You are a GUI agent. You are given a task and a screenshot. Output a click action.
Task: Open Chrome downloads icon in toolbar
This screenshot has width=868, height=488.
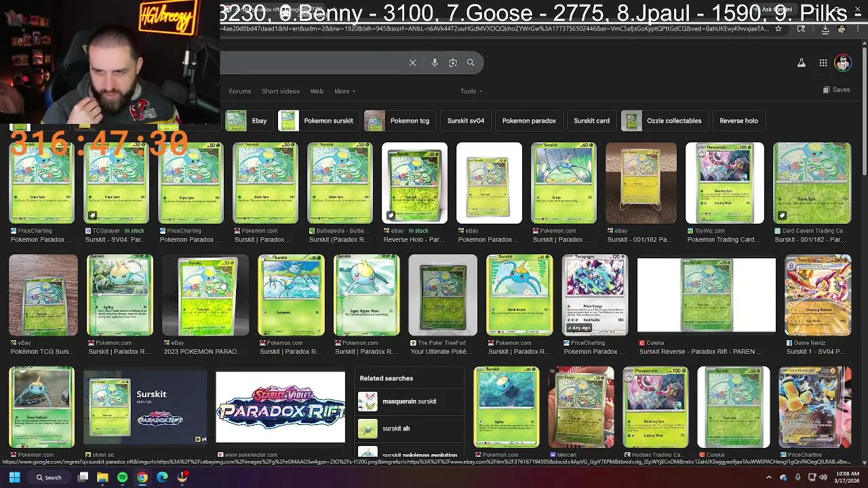(x=825, y=28)
